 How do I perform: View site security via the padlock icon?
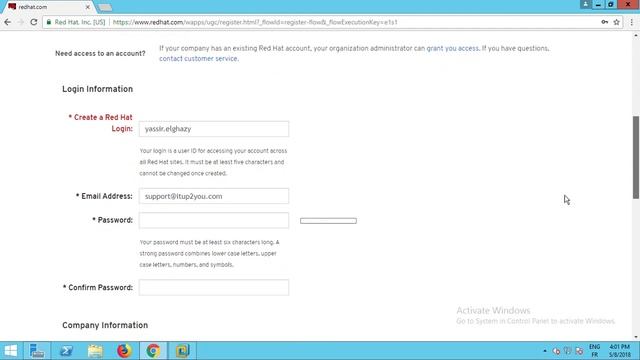pos(49,22)
